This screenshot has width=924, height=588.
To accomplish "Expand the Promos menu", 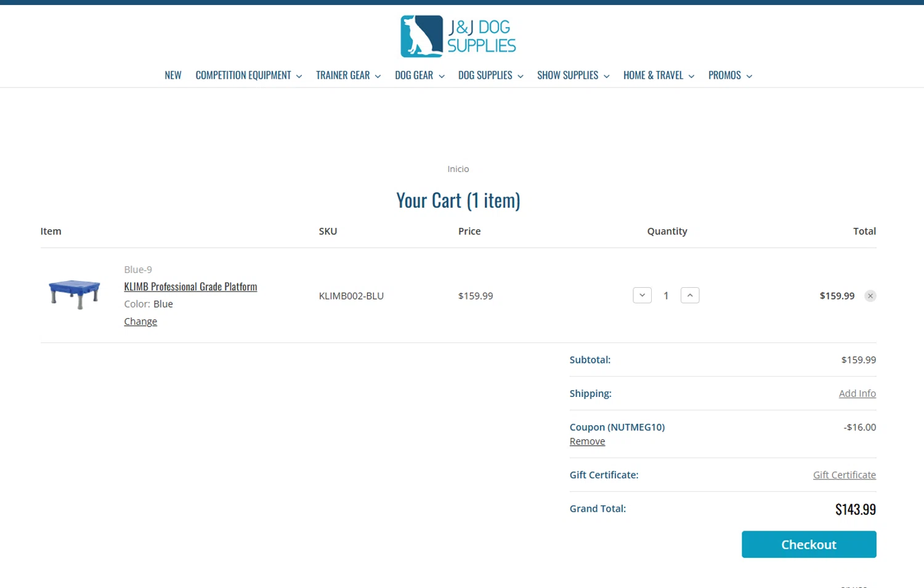I will click(x=730, y=75).
